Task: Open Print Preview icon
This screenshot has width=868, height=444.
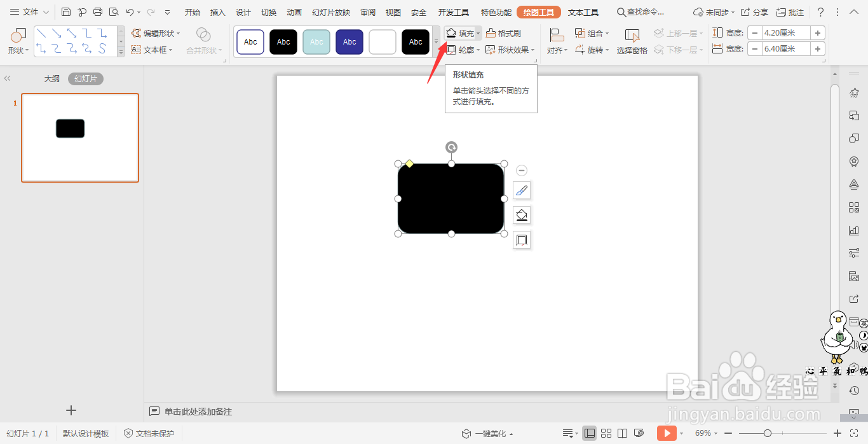Action: tap(114, 12)
